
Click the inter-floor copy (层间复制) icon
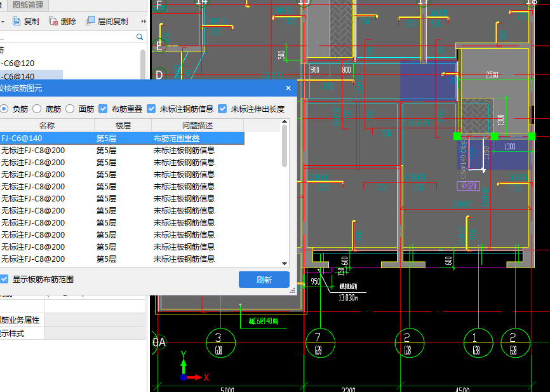[x=90, y=21]
